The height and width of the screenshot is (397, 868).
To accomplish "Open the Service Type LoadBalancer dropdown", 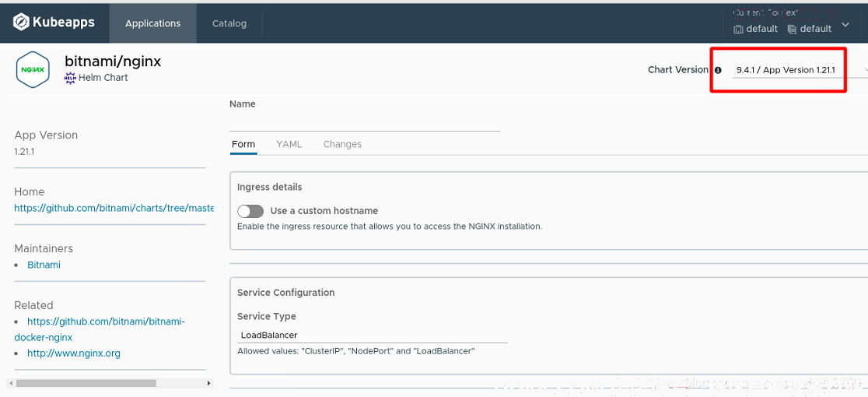I will (x=373, y=335).
